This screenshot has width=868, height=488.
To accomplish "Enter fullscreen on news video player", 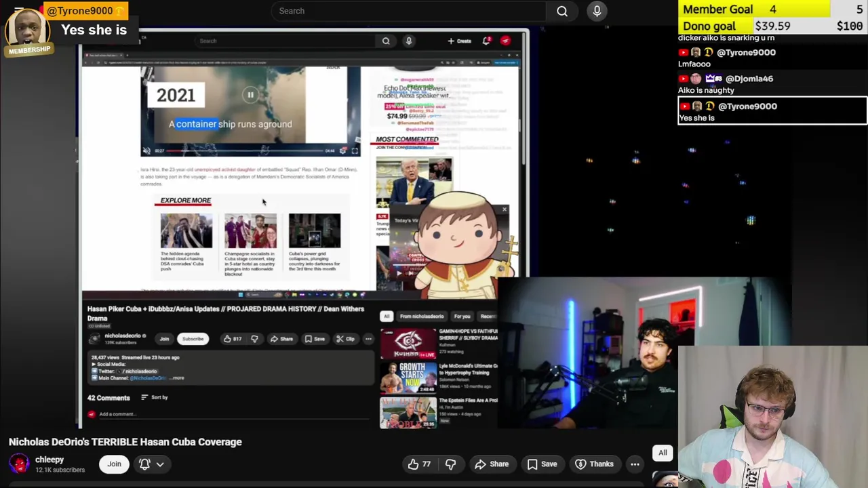I will [x=355, y=150].
